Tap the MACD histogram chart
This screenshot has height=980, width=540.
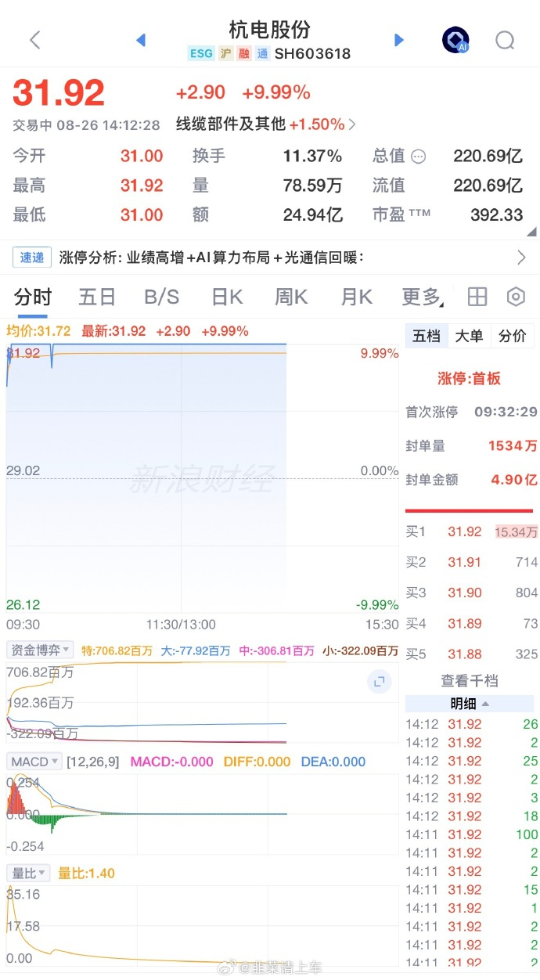tap(203, 814)
